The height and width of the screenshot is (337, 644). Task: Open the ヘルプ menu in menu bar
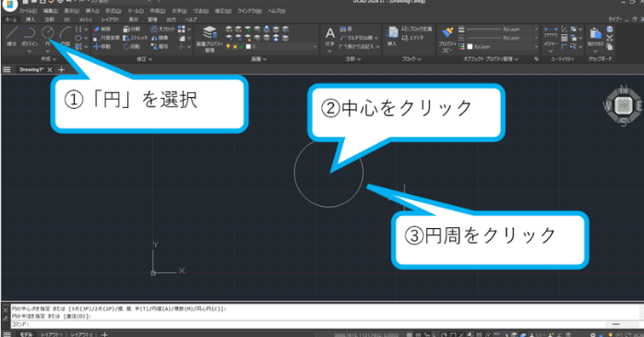tap(277, 11)
